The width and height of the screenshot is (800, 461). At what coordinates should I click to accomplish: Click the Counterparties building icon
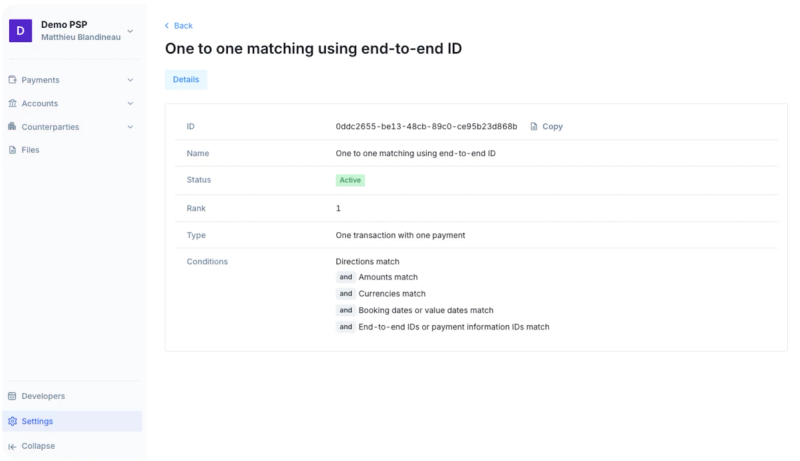click(x=12, y=126)
